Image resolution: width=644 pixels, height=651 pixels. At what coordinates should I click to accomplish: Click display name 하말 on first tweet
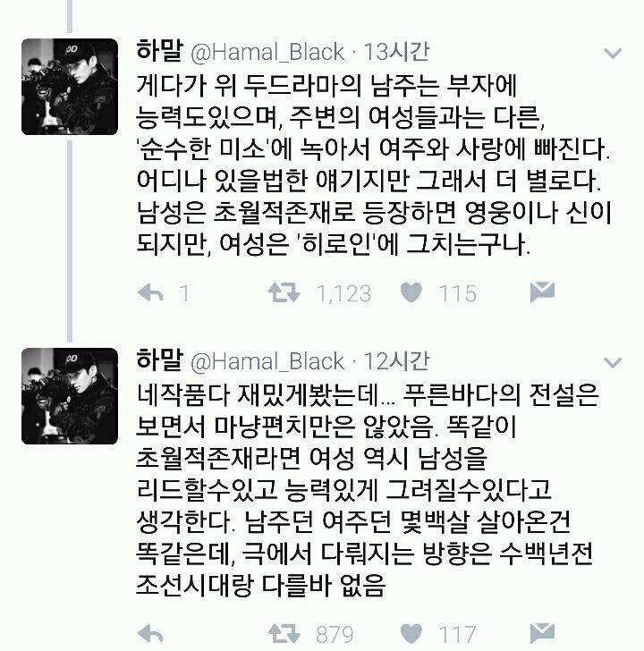click(159, 51)
